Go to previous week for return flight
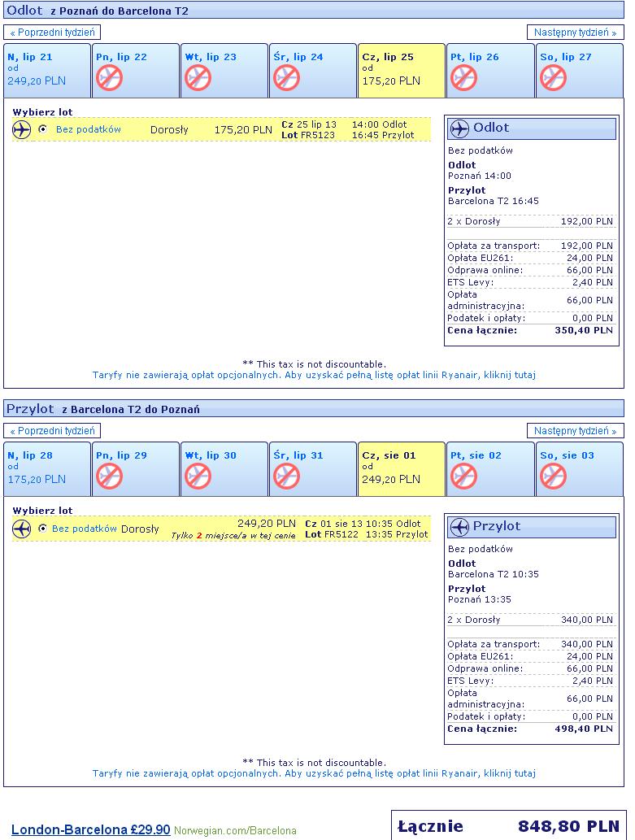This screenshot has width=635, height=840. click(x=52, y=431)
